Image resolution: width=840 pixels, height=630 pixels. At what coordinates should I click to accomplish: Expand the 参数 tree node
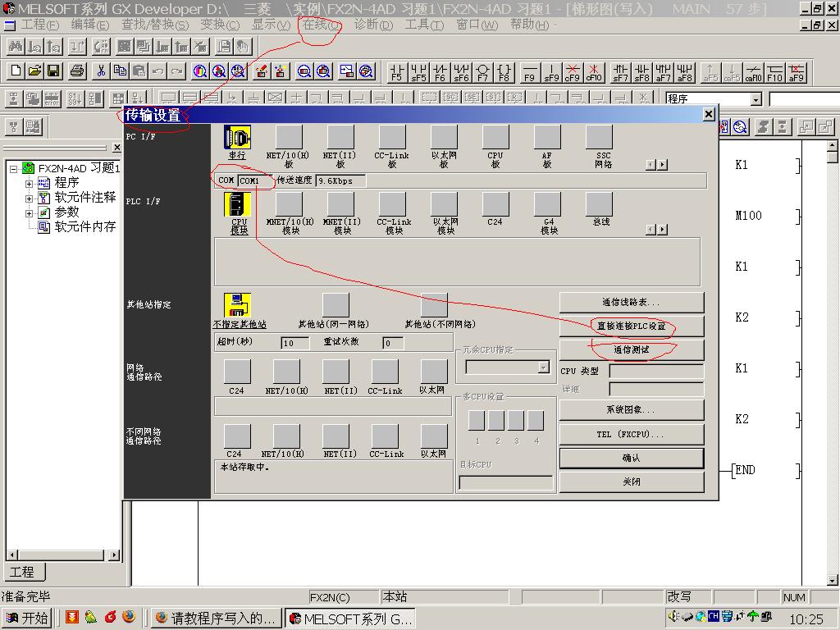[30, 212]
